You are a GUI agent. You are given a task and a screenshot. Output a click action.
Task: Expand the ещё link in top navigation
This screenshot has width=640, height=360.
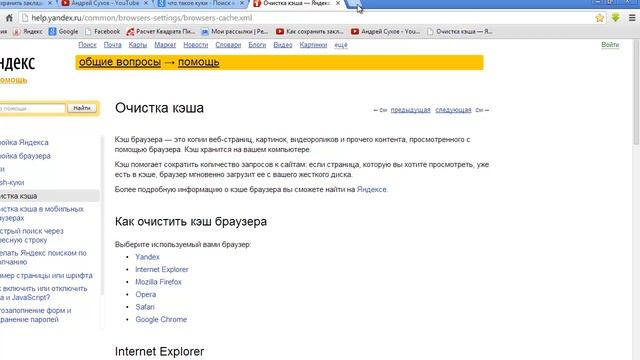pyautogui.click(x=340, y=45)
